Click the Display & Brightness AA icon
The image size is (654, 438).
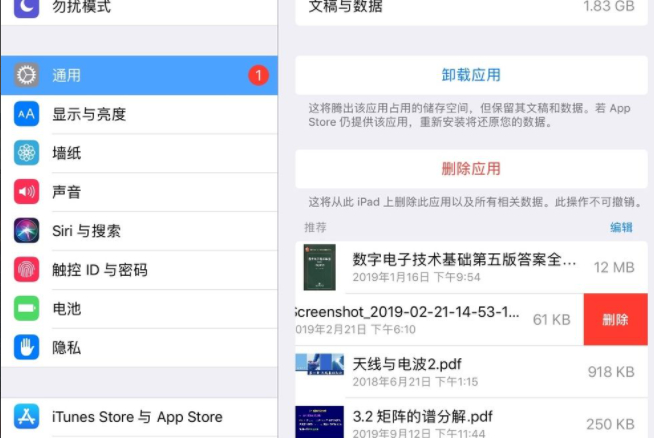click(26, 114)
